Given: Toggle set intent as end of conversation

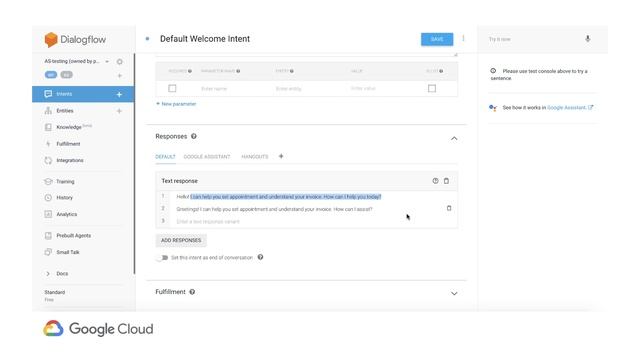Looking at the screenshot, I should click(x=163, y=258).
